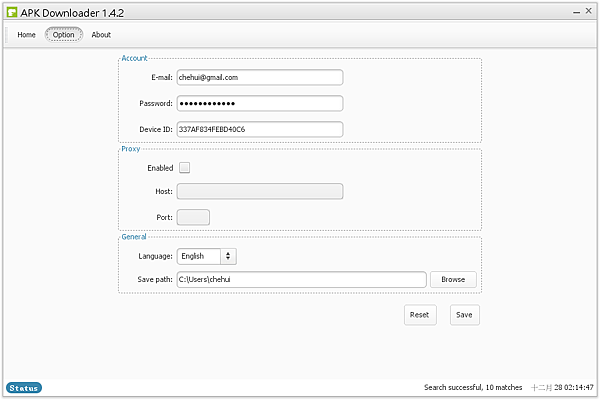Close the APK Downloader window
The height and width of the screenshot is (400, 600).
pyautogui.click(x=589, y=11)
